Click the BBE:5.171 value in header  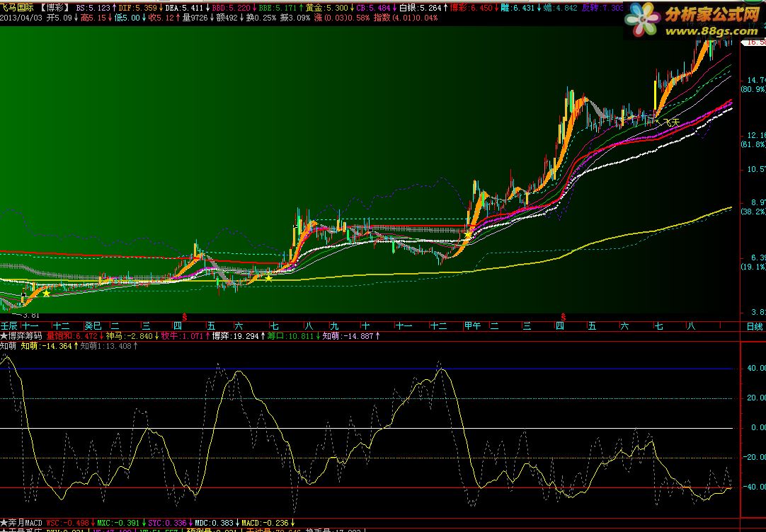point(278,8)
